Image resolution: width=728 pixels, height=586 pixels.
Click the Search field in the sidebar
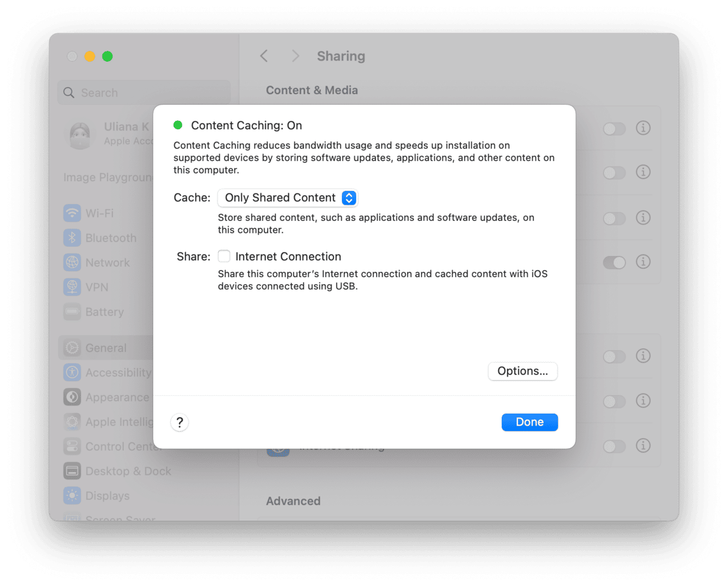click(144, 93)
